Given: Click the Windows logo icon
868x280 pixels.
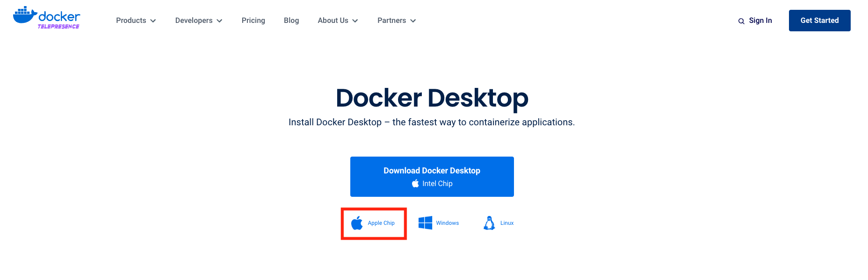Looking at the screenshot, I should (425, 223).
